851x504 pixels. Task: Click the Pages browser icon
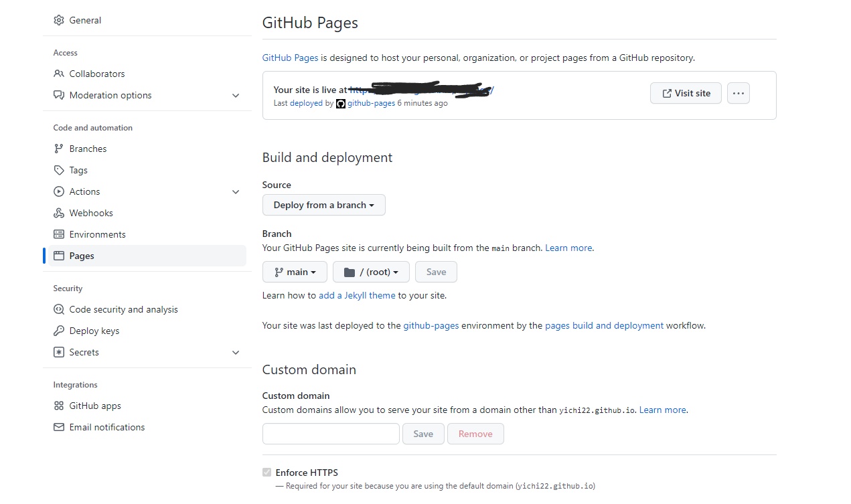(x=59, y=256)
